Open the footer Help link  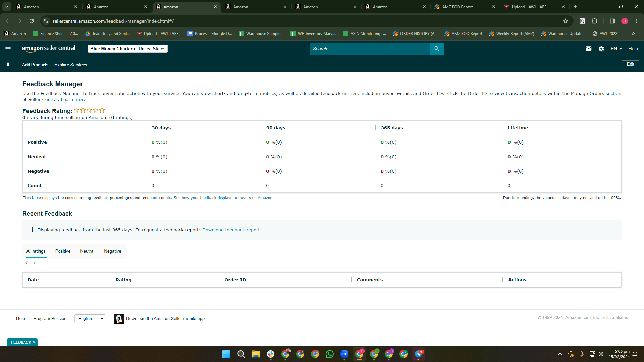[x=20, y=319]
